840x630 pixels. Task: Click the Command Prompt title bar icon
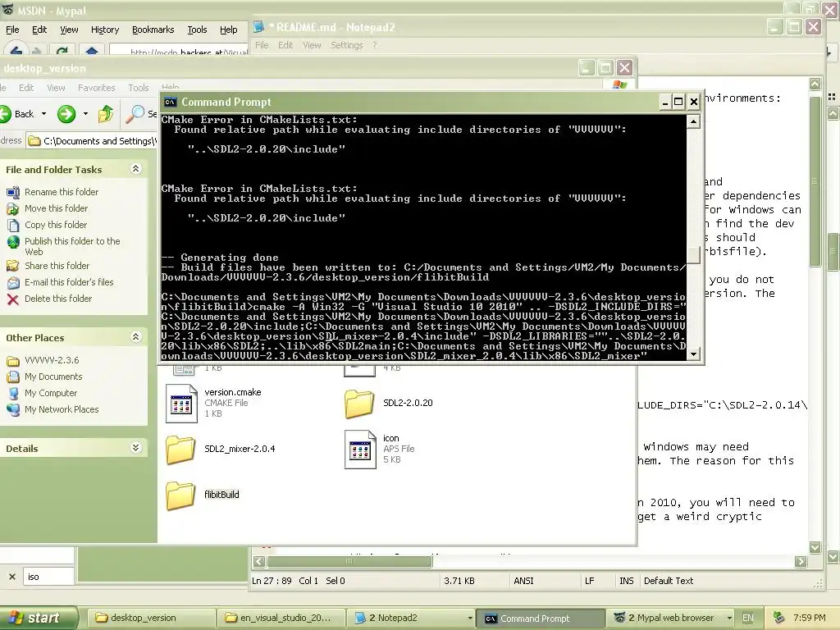(171, 102)
